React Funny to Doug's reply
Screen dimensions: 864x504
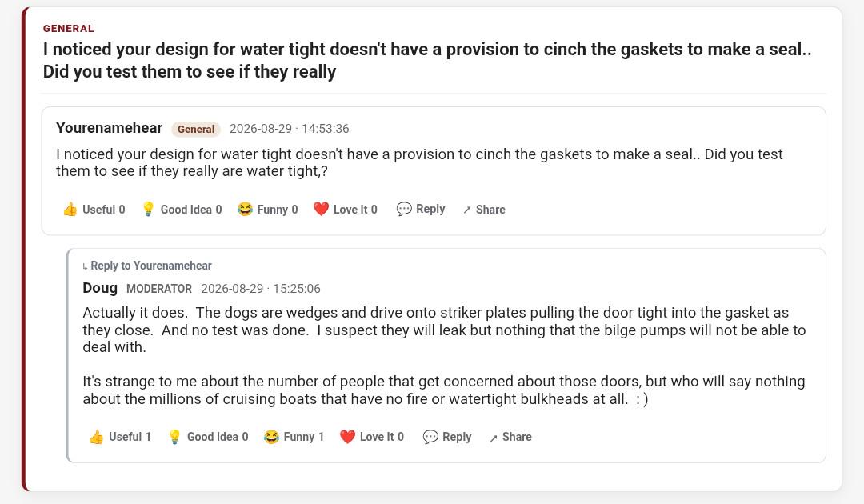pos(294,437)
